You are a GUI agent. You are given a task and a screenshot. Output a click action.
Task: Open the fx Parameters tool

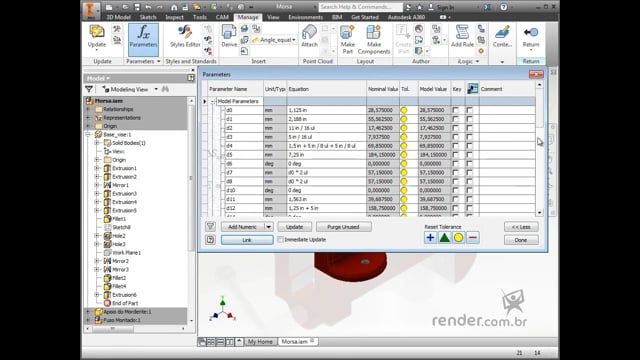[x=143, y=39]
